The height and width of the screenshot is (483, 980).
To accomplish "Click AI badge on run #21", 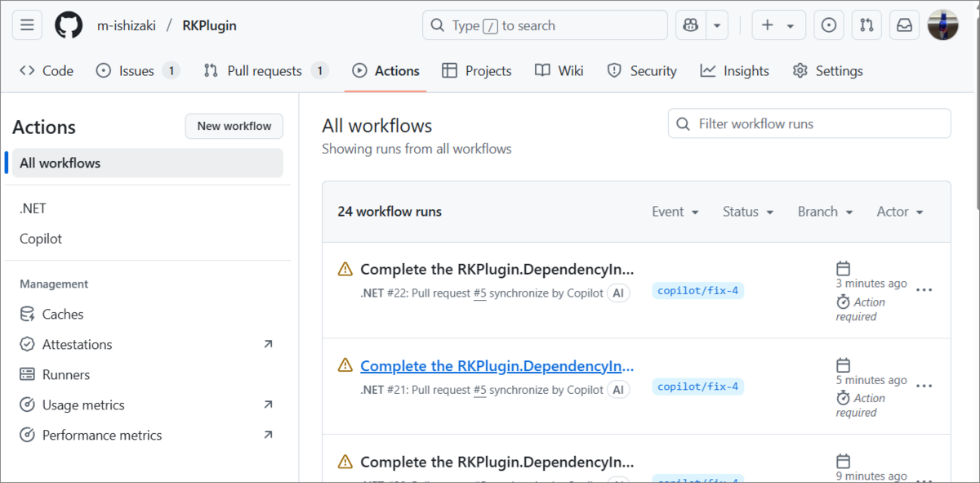I will (618, 390).
